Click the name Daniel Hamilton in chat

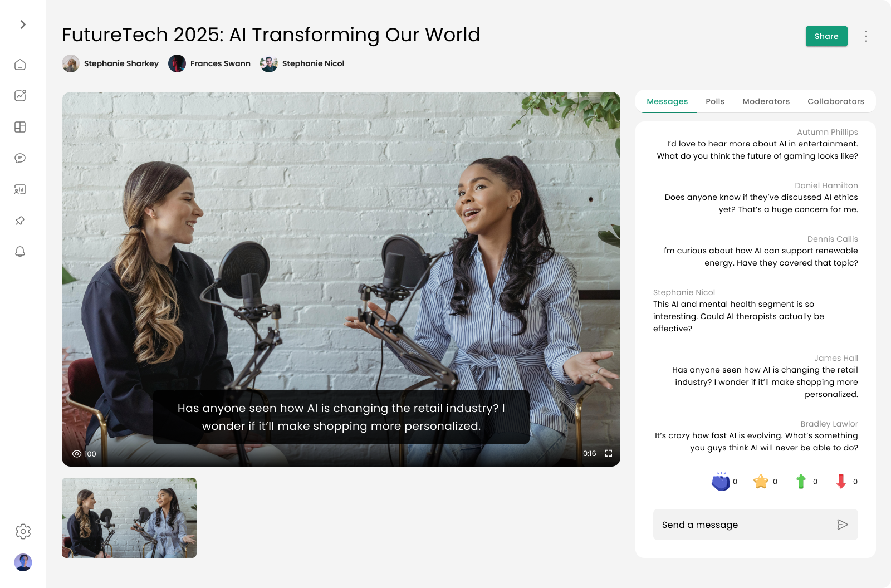pyautogui.click(x=826, y=185)
